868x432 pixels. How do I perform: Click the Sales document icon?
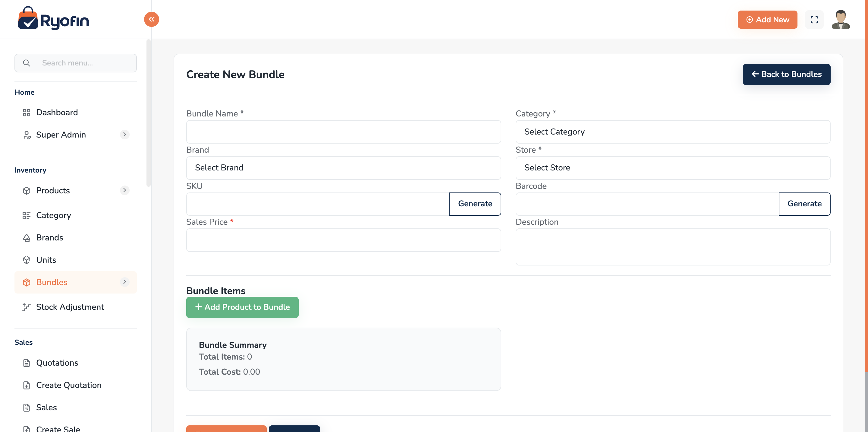pos(27,407)
